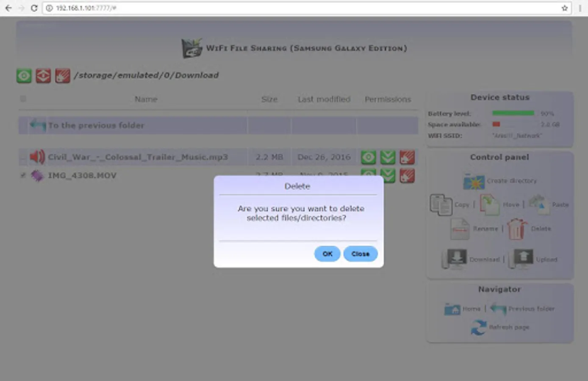Click the video file icon of IMG_4308.MOV
The image size is (588, 381).
click(x=37, y=176)
